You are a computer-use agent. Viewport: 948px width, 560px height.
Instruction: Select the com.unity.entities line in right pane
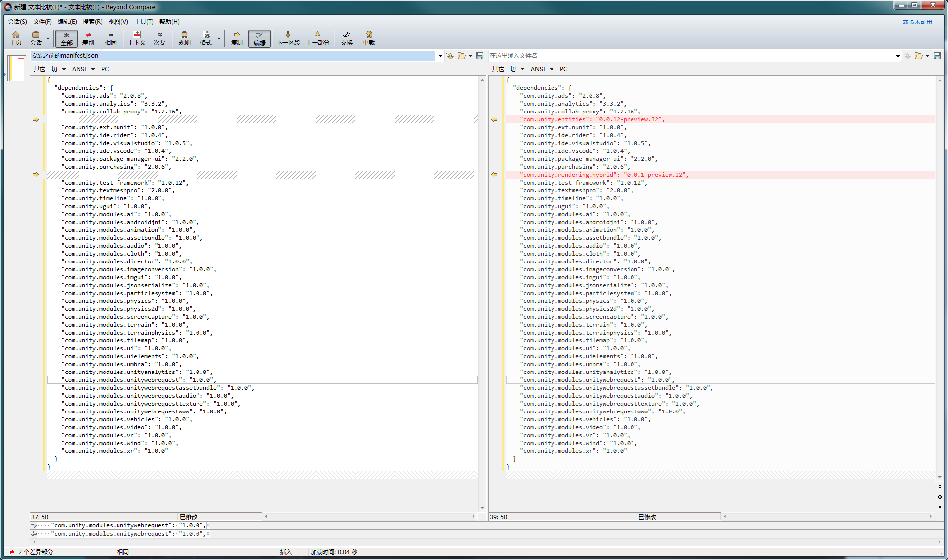(721, 119)
